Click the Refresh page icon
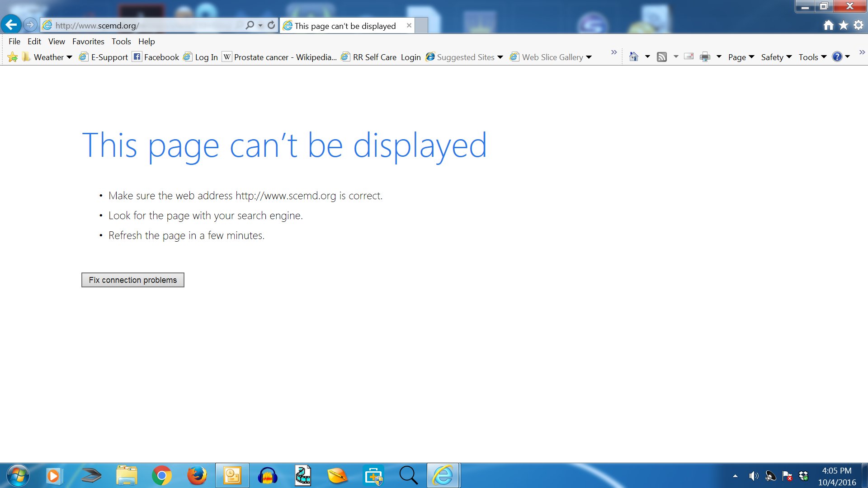The image size is (868, 488). tap(271, 25)
